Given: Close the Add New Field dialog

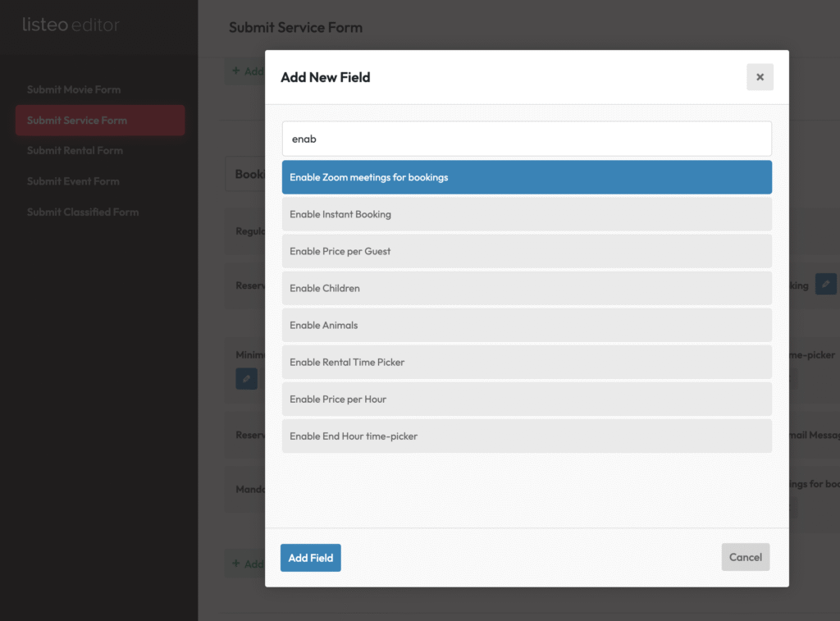Looking at the screenshot, I should (760, 77).
